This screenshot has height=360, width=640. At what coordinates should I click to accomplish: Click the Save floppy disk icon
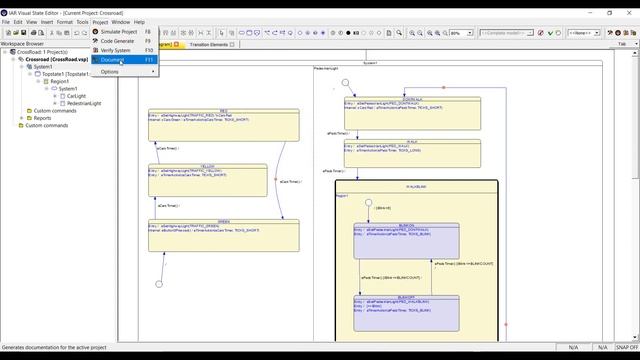pos(24,33)
